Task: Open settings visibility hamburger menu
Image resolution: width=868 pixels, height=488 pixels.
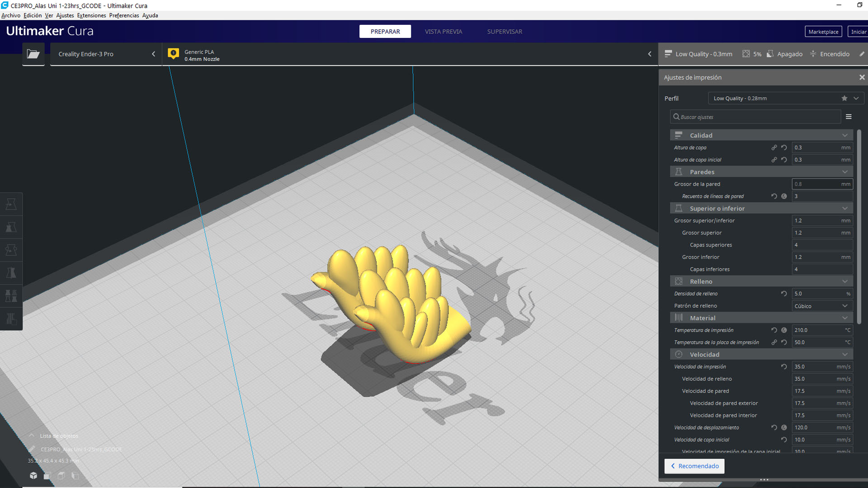Action: [x=849, y=117]
